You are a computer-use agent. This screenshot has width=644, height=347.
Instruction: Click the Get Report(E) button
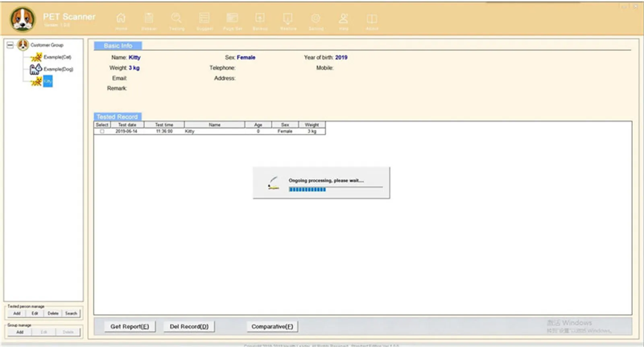130,326
